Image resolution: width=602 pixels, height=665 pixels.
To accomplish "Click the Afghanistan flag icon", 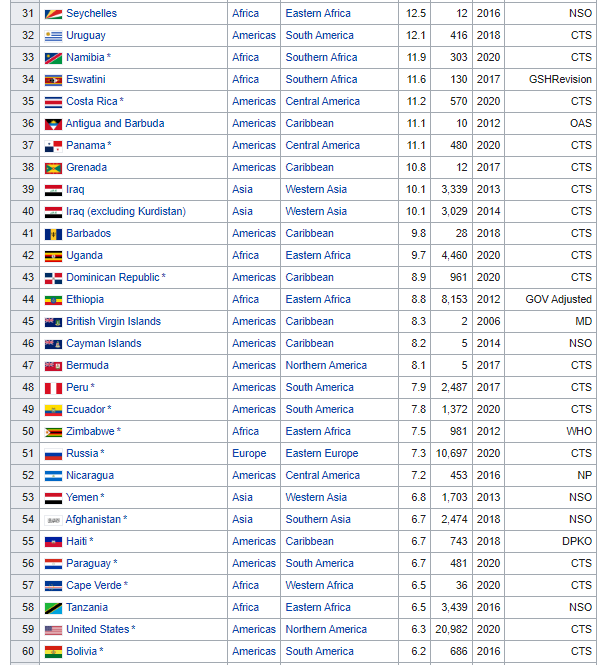I will click(53, 520).
